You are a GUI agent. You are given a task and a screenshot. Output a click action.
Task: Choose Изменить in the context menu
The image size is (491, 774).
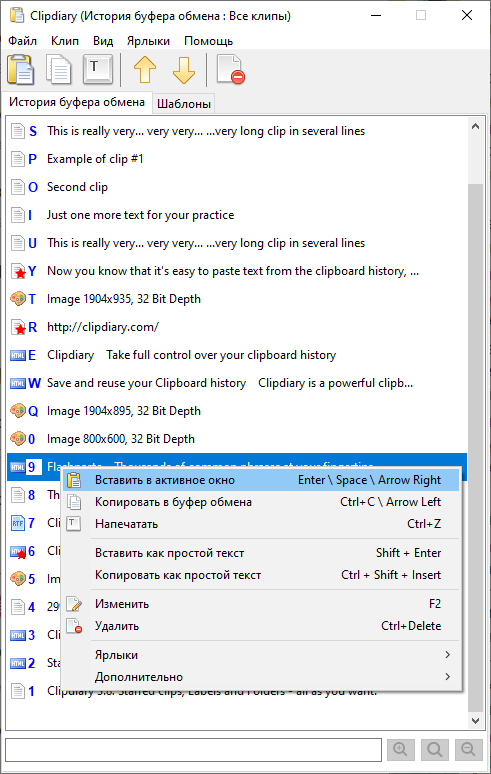pyautogui.click(x=262, y=604)
